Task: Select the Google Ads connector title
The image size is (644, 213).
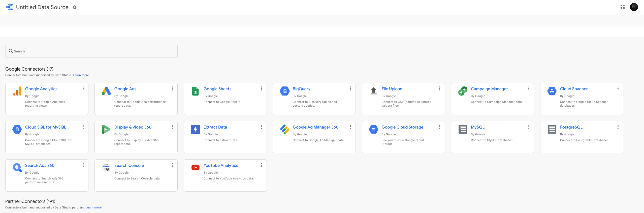Action: (x=125, y=89)
